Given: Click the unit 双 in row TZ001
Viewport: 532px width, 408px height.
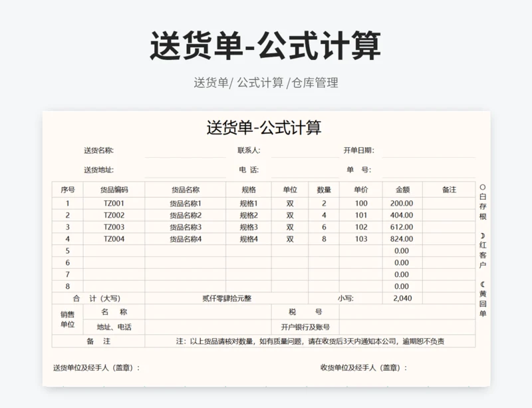Looking at the screenshot, I should [290, 204].
